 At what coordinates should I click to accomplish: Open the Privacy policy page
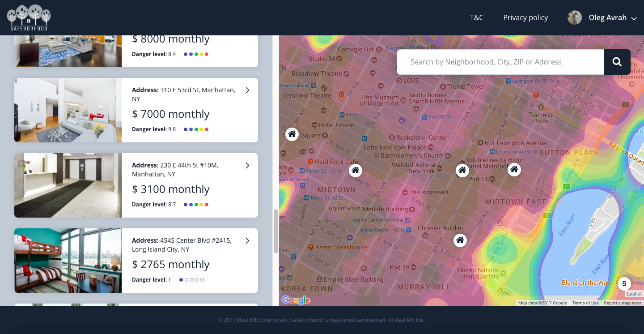(x=525, y=17)
